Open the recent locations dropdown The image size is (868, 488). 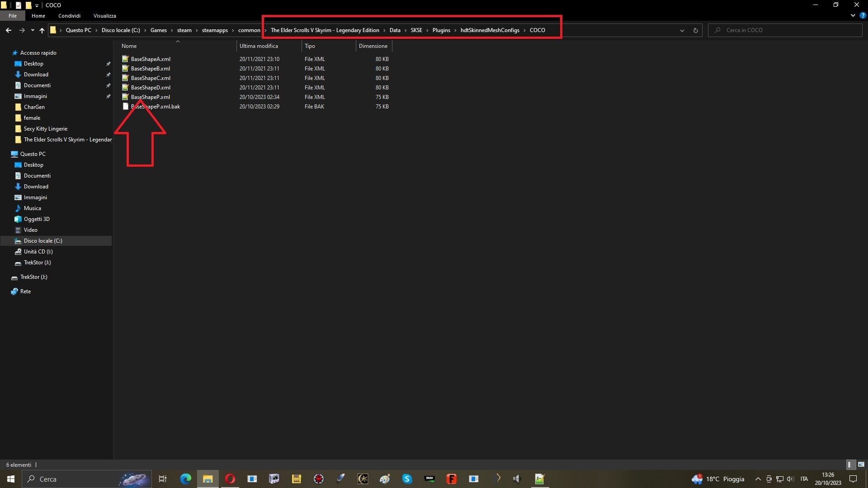tap(33, 30)
